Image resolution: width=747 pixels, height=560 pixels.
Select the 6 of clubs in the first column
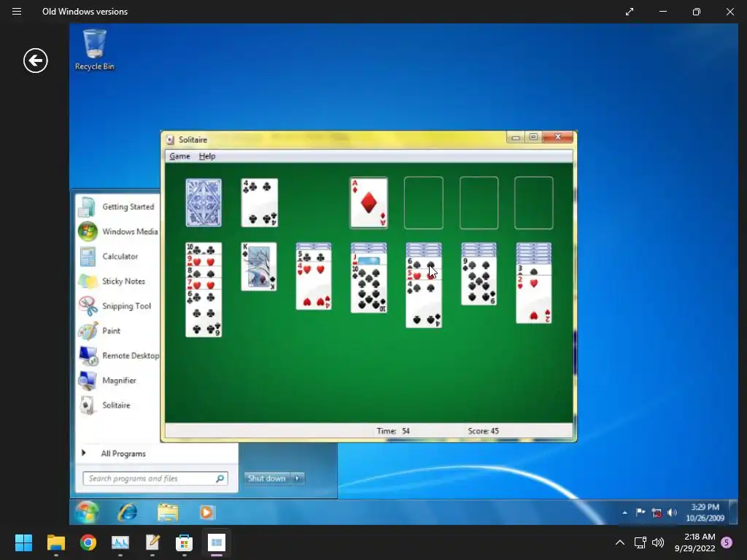pyautogui.click(x=204, y=314)
